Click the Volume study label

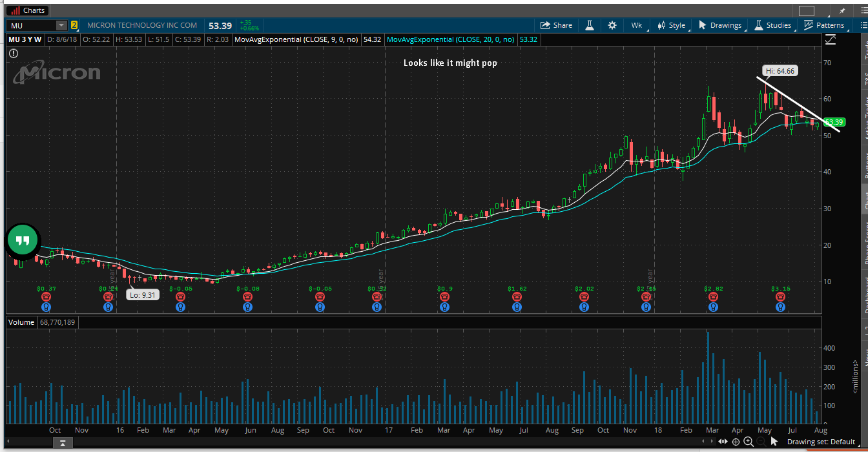21,322
